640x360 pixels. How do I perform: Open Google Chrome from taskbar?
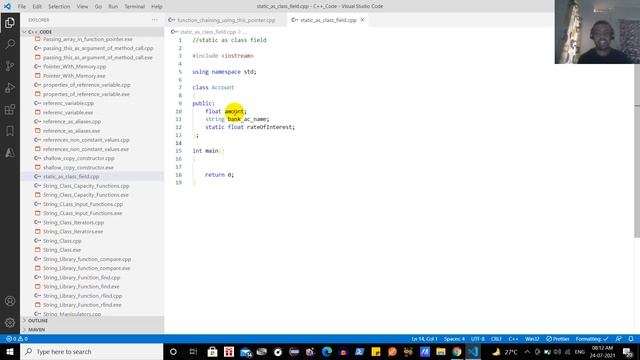(457, 351)
